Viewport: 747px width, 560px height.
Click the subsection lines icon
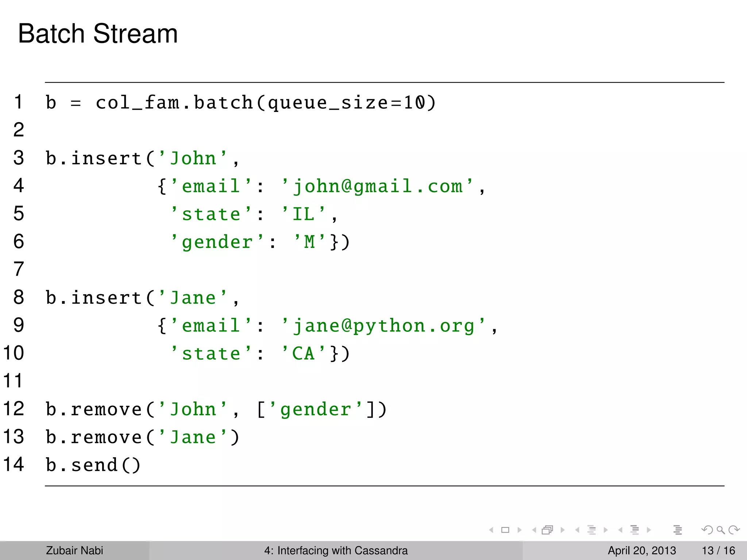pos(592,530)
